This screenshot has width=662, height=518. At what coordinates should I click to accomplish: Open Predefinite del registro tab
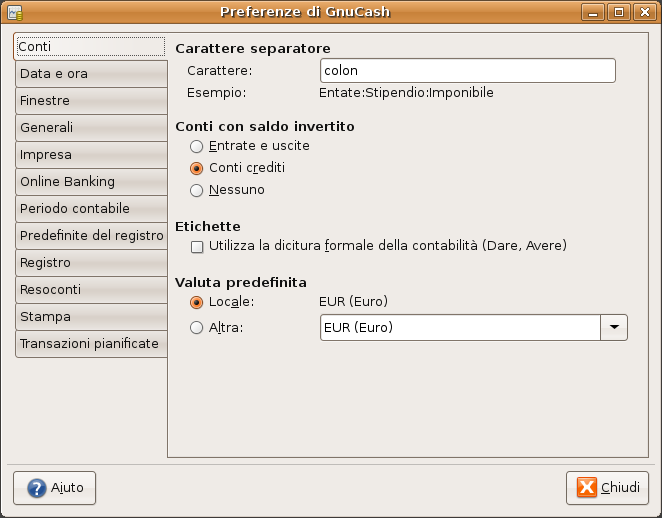pos(91,236)
